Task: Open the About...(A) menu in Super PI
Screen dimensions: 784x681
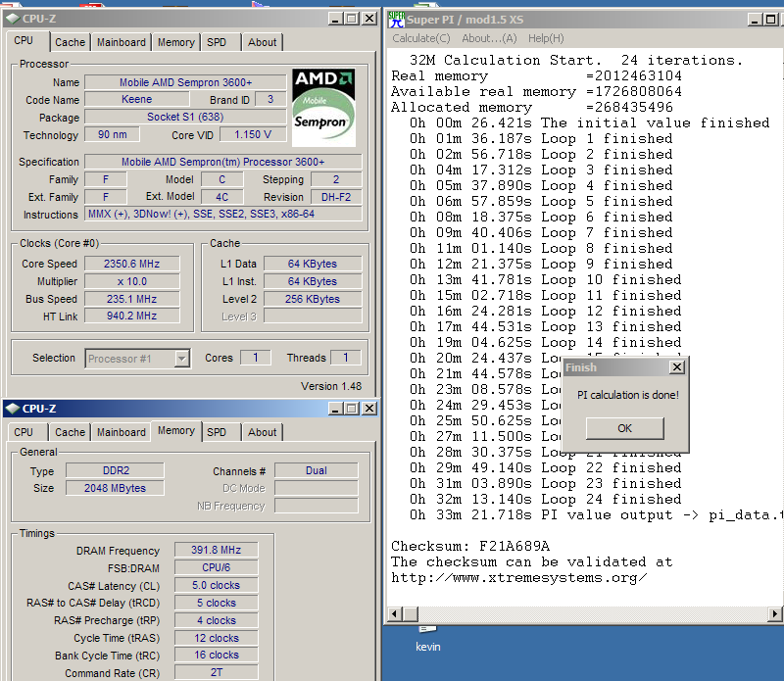Action: [489, 38]
